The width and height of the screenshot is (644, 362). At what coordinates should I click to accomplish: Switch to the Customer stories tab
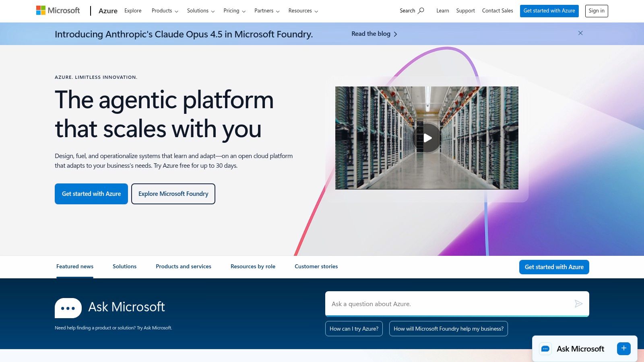coord(316,266)
